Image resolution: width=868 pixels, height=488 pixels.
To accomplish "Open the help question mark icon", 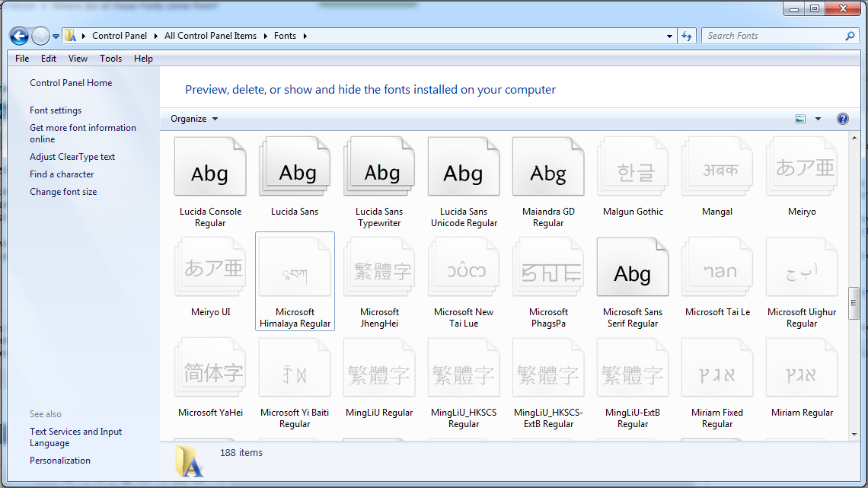I will [843, 119].
